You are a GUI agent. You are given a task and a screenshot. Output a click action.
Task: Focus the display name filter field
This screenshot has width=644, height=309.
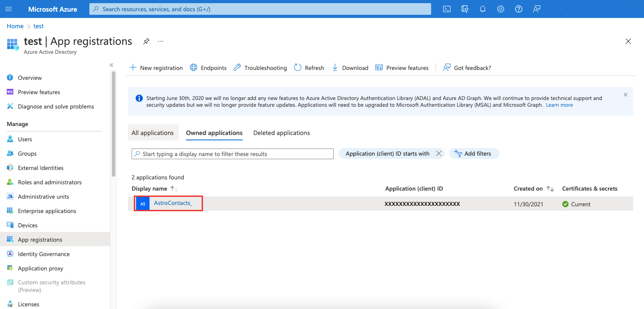click(233, 154)
